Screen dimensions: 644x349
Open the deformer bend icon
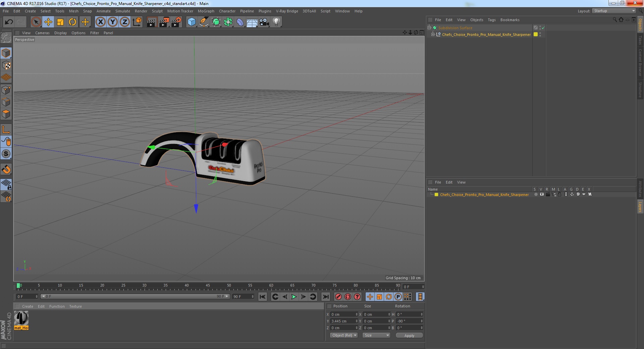point(240,22)
